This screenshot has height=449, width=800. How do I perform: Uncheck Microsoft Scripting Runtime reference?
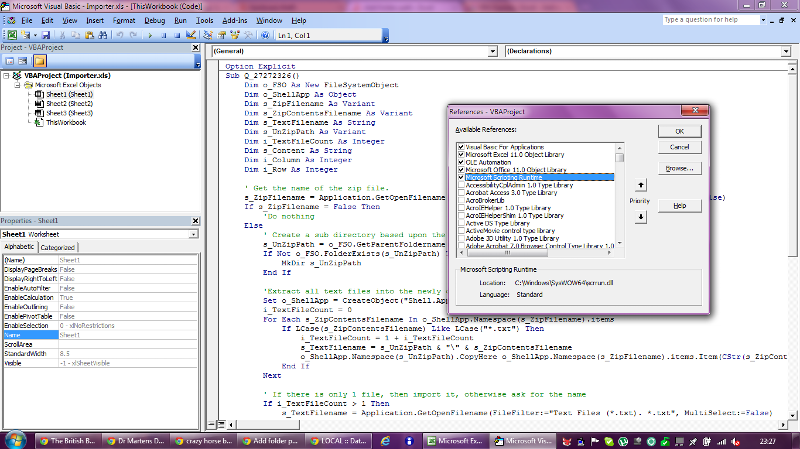click(461, 178)
